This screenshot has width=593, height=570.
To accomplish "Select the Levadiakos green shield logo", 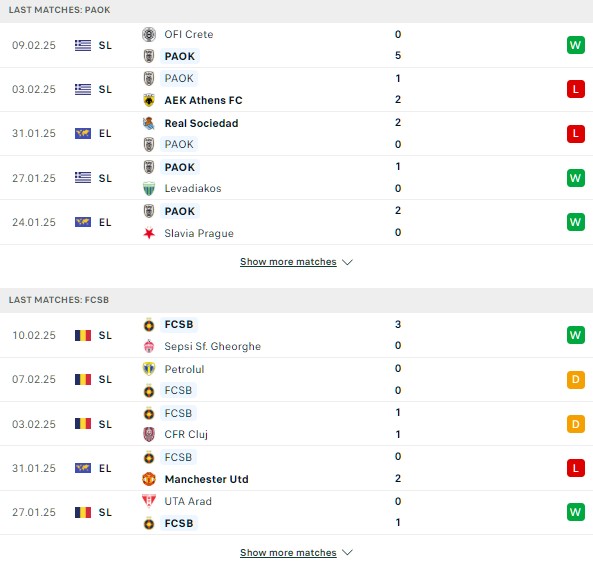I will pyautogui.click(x=149, y=188).
